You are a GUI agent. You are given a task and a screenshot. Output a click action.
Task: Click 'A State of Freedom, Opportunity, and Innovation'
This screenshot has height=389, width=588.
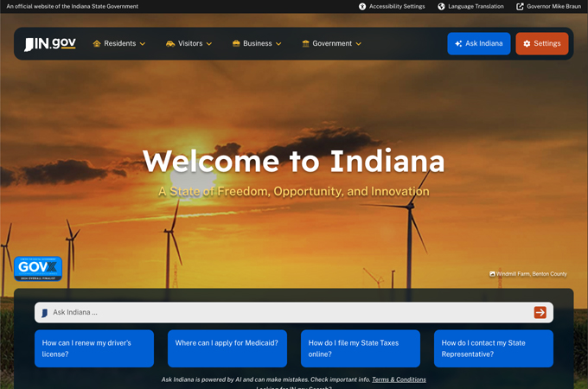pos(294,192)
